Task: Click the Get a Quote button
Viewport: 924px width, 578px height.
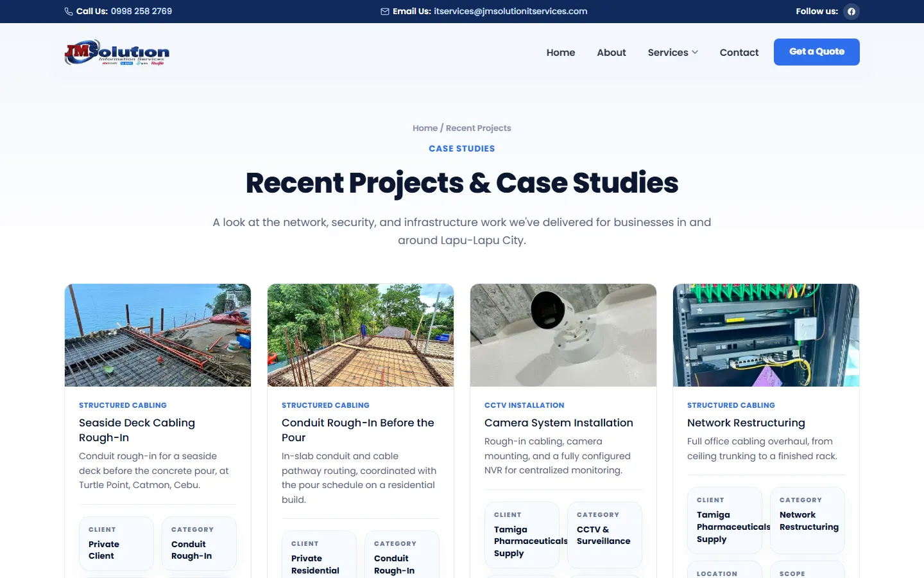Action: point(817,52)
